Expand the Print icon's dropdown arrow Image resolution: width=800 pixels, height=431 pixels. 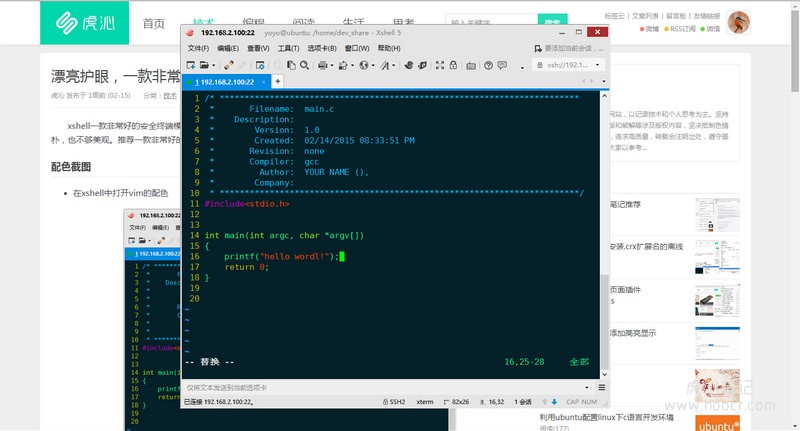click(x=332, y=65)
